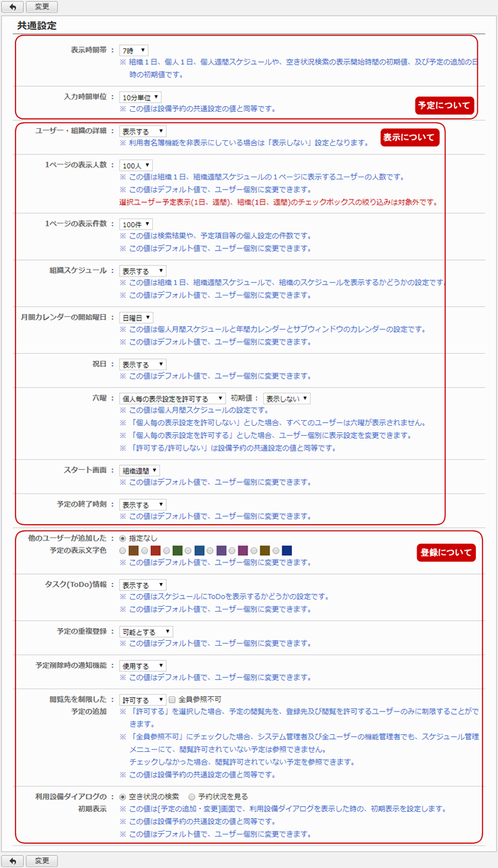Open the 月間カレンダーの開始曜日 dropdown
The width and height of the screenshot is (498, 868).
coord(136,318)
